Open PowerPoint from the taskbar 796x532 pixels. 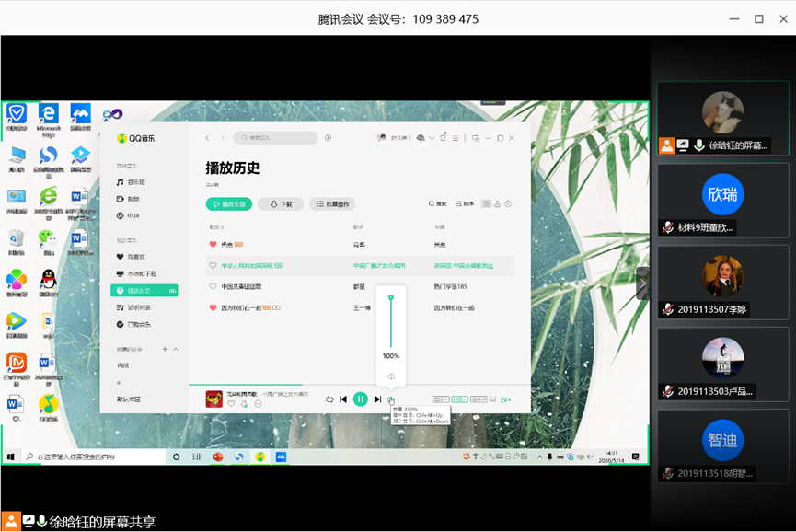point(218,457)
